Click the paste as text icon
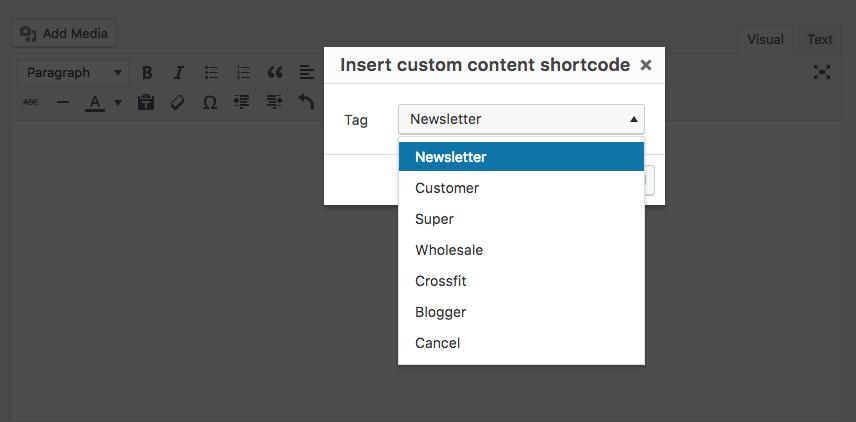The width and height of the screenshot is (856, 422). (x=146, y=102)
